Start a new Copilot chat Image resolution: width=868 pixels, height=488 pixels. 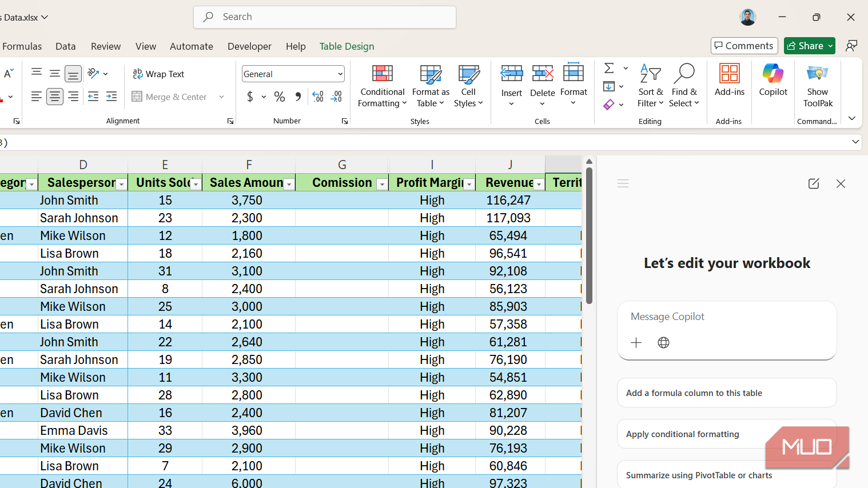(814, 183)
